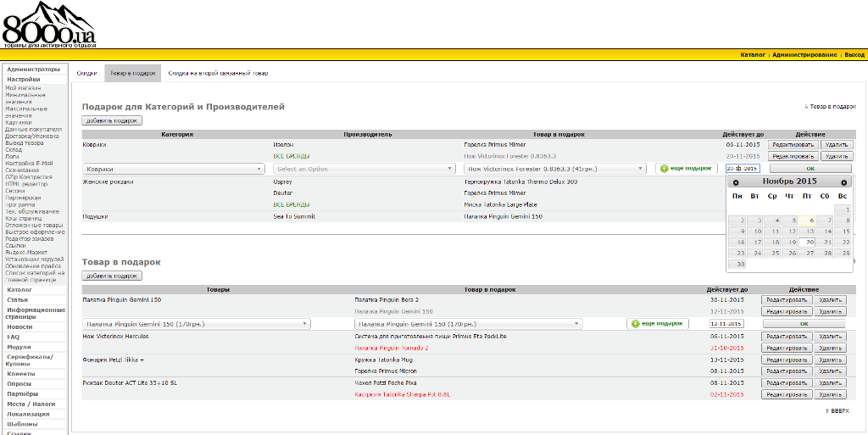Open Товары column Палатка Pinguin Gemini dropdown
868x435 pixels.
tap(197, 324)
